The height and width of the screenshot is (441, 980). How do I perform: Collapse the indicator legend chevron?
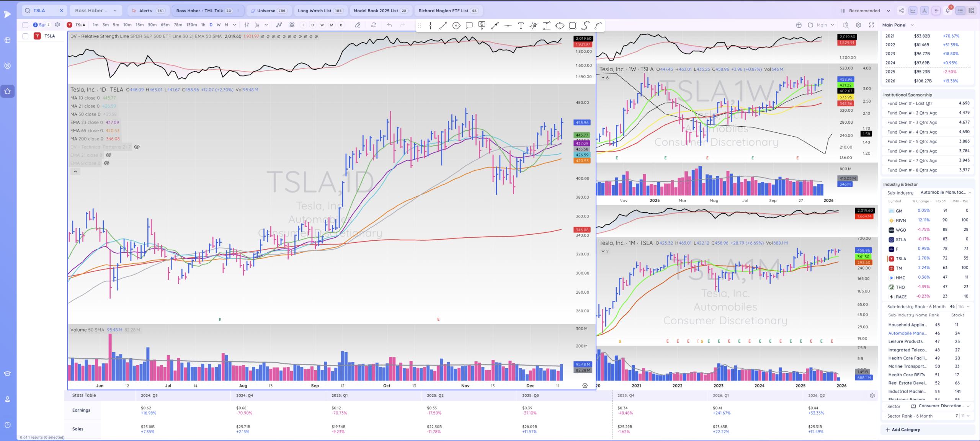[75, 171]
